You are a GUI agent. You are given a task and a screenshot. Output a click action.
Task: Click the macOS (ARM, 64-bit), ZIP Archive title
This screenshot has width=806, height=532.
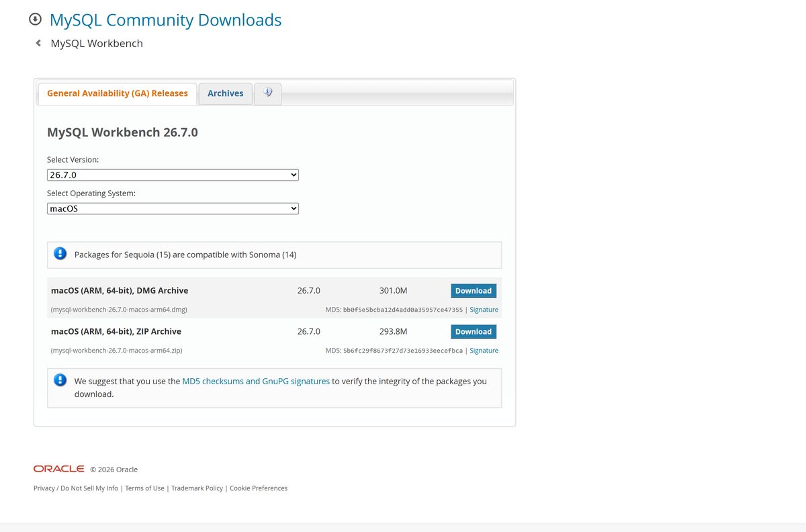(116, 331)
